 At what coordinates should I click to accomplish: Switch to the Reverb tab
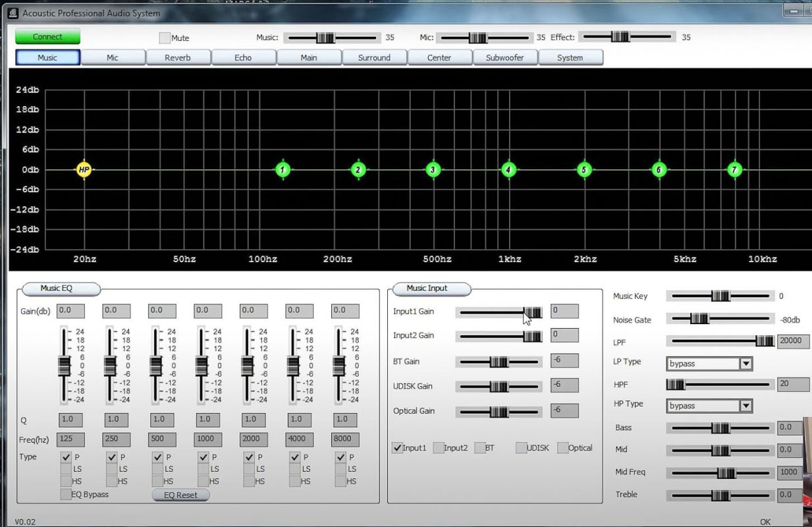(x=178, y=58)
